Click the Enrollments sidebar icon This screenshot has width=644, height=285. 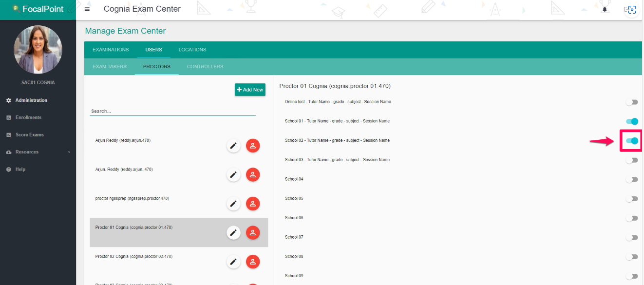point(8,117)
